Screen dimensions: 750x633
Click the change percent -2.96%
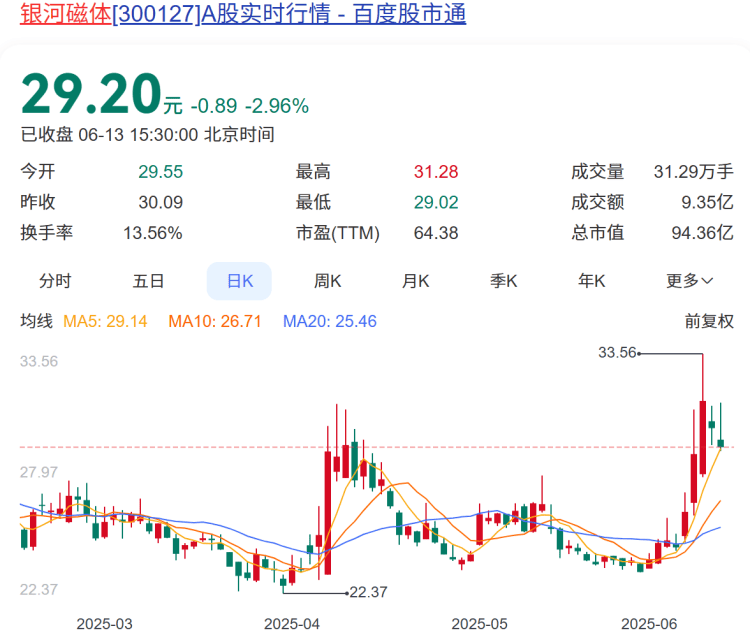pos(277,106)
